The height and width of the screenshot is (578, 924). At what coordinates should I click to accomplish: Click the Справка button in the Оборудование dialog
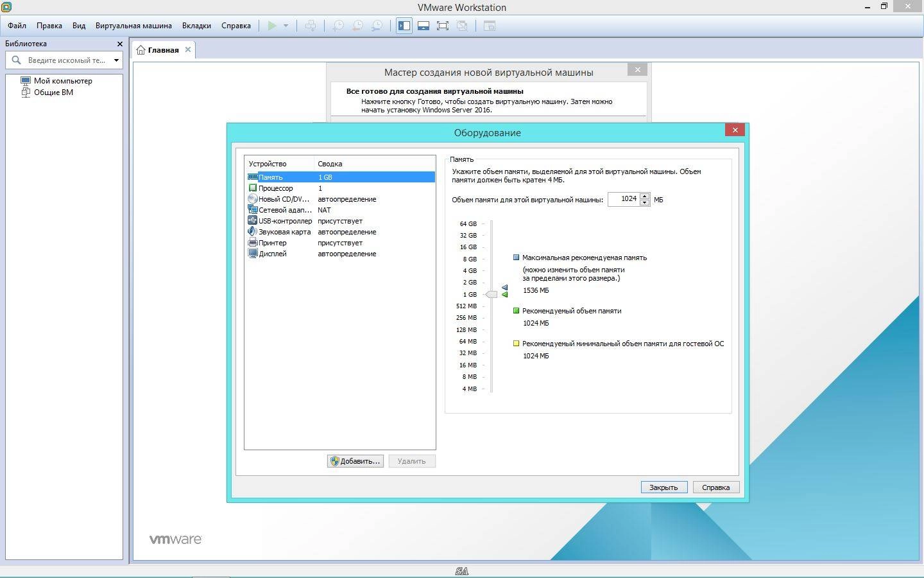pyautogui.click(x=715, y=487)
